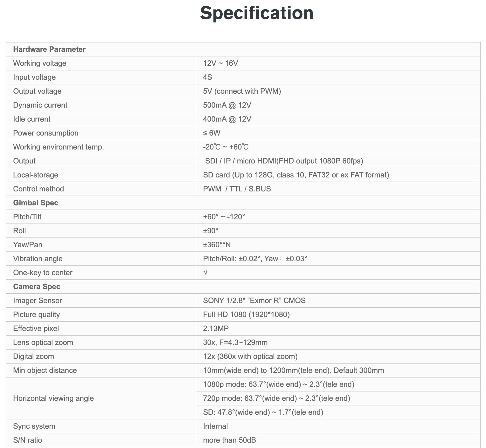Click the Hardware Parameter section header

coord(49,49)
